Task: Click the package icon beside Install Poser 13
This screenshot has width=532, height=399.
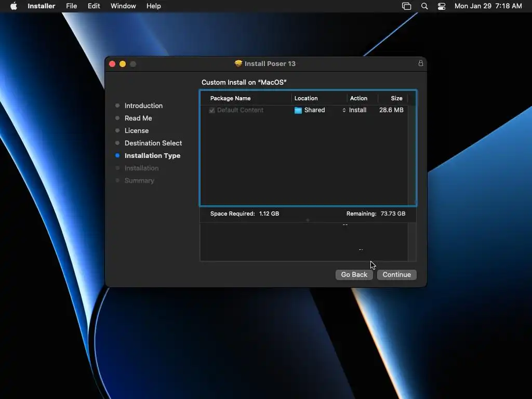Action: (238, 63)
